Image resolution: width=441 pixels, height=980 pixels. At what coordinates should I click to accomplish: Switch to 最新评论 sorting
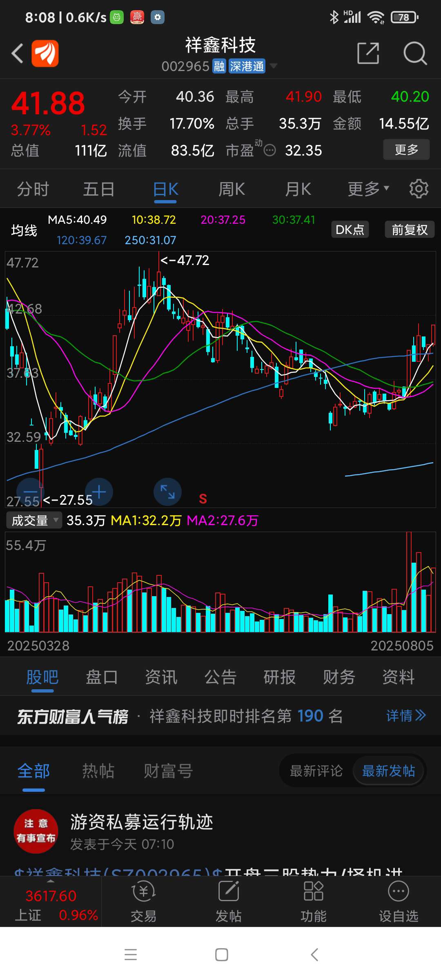(316, 771)
